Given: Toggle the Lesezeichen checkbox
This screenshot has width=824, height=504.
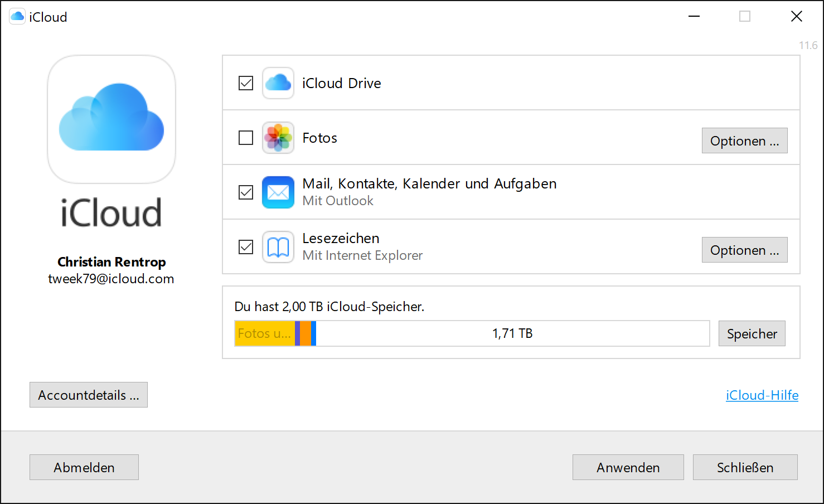Looking at the screenshot, I should click(246, 247).
